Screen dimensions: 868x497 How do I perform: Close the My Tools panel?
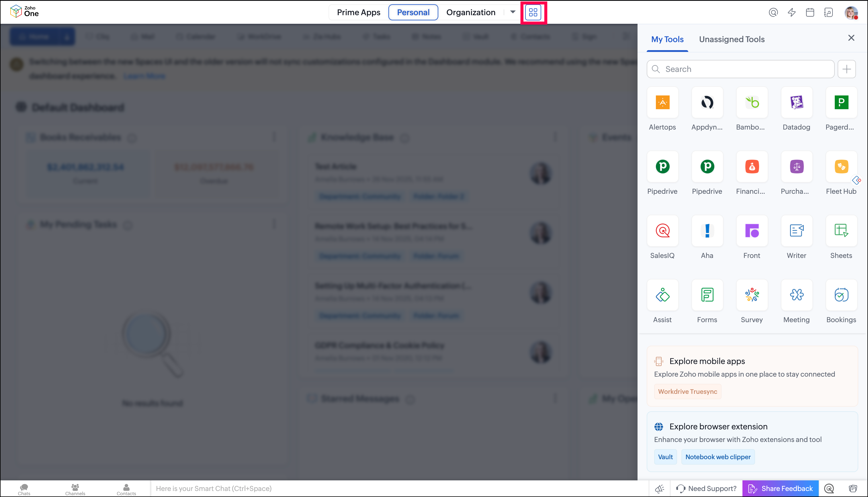(x=851, y=38)
